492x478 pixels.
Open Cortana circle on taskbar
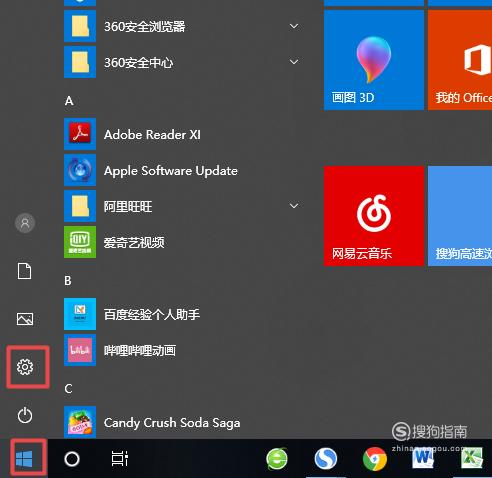tap(72, 459)
